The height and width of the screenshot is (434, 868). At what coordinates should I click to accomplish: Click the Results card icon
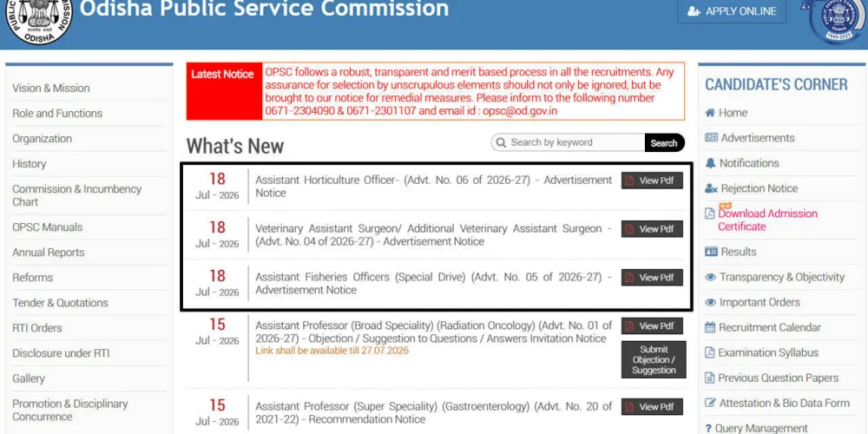[712, 252]
